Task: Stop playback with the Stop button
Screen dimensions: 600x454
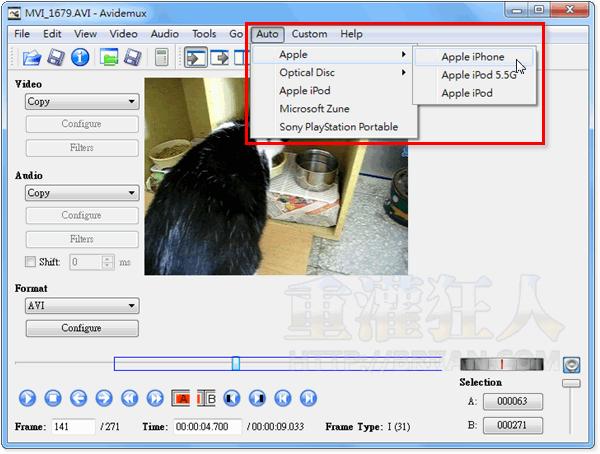Action: coord(53,398)
